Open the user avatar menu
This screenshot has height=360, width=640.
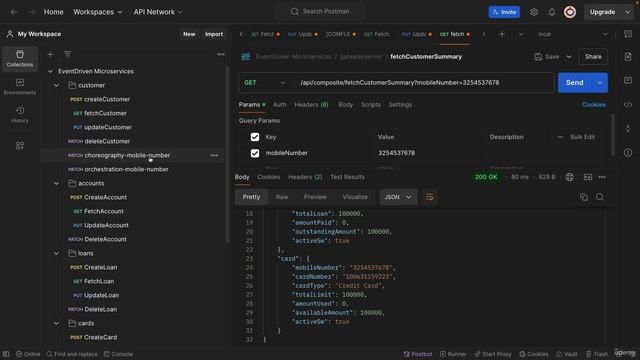(x=570, y=12)
